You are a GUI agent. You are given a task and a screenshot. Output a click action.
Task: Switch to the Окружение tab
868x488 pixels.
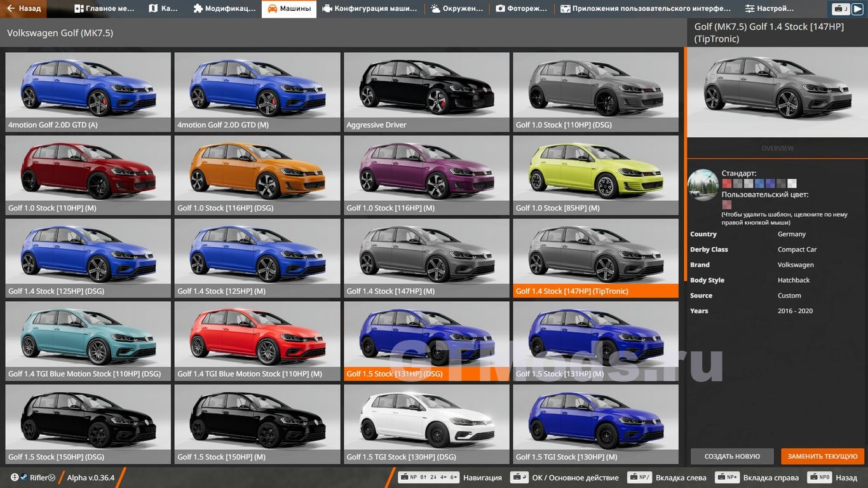coord(457,9)
